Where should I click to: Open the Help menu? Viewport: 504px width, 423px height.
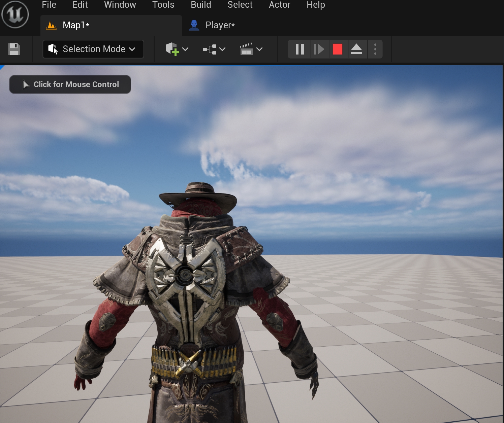click(x=316, y=5)
